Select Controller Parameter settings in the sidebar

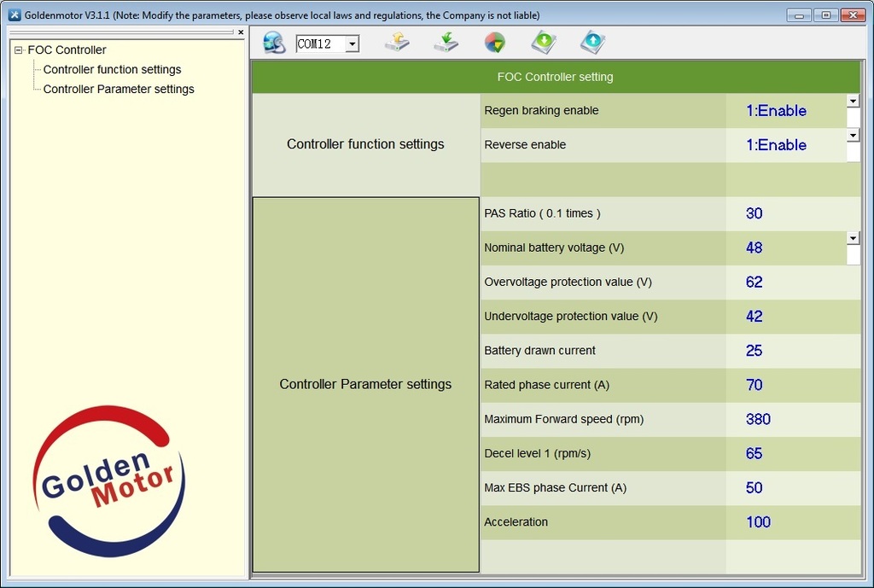click(118, 89)
